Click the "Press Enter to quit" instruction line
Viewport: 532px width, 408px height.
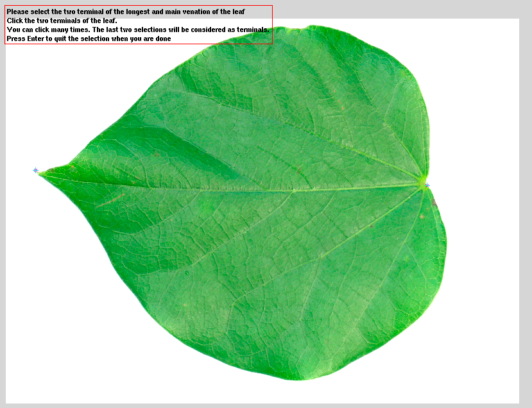[x=88, y=39]
